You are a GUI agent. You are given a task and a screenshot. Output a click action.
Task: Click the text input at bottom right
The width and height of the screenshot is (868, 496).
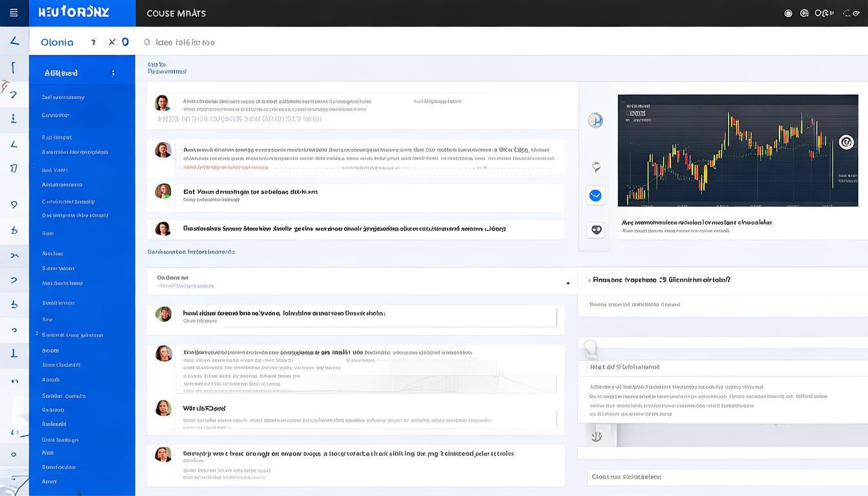723,477
